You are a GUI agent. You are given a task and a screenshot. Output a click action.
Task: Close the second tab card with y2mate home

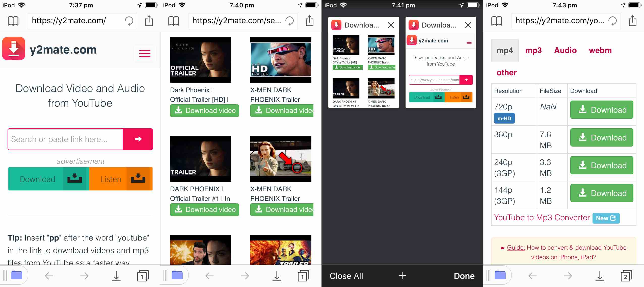click(x=468, y=25)
